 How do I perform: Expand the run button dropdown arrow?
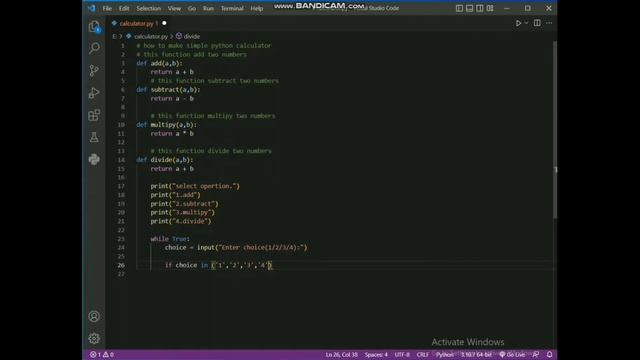click(526, 23)
